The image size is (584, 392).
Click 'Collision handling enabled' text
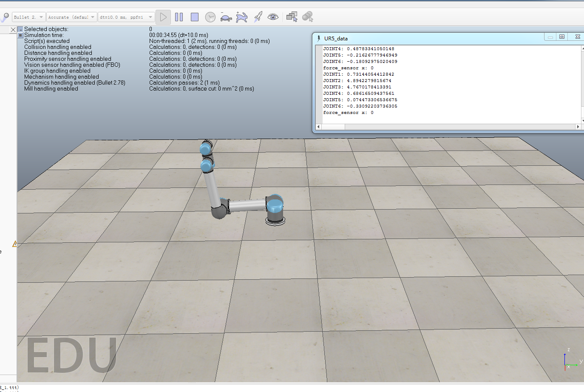pyautogui.click(x=58, y=47)
